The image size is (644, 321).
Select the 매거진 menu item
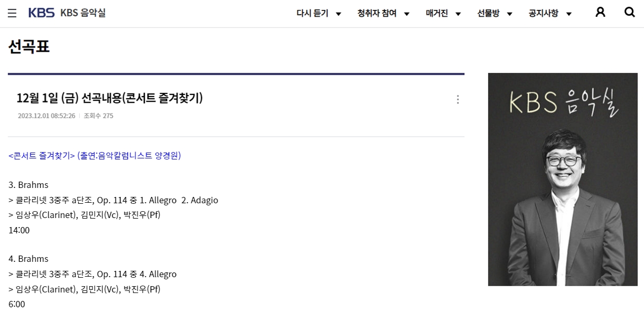[437, 13]
